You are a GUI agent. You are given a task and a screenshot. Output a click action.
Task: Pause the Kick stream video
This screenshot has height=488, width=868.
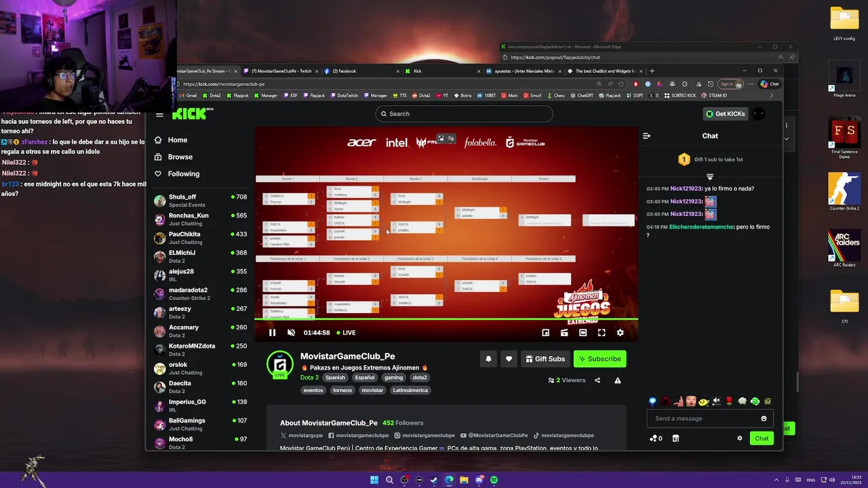272,333
